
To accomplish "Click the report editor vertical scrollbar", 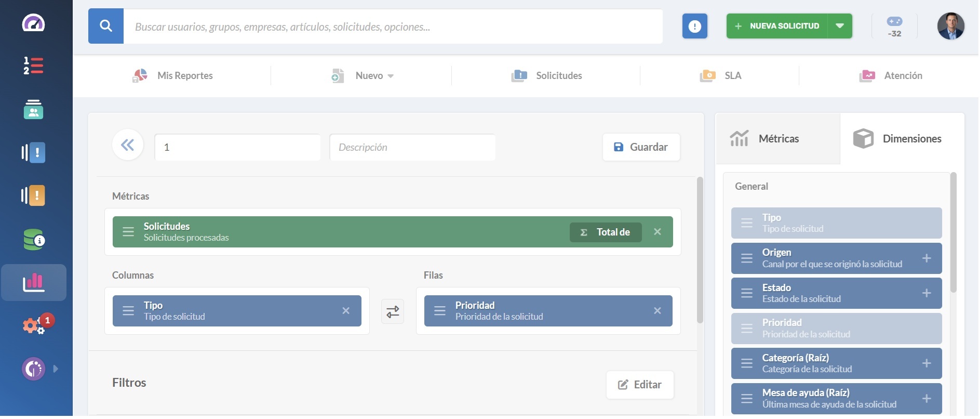I will 700,250.
